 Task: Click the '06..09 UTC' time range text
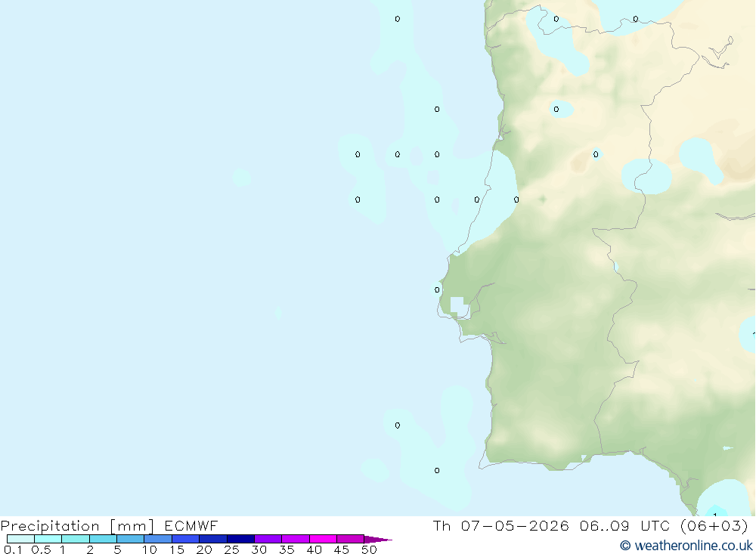point(625,525)
